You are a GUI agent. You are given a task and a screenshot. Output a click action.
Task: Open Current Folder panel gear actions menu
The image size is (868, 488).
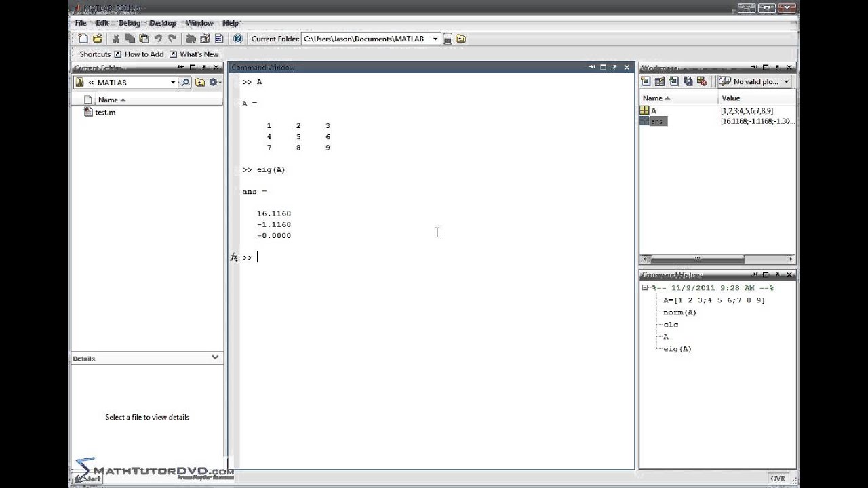pos(215,83)
